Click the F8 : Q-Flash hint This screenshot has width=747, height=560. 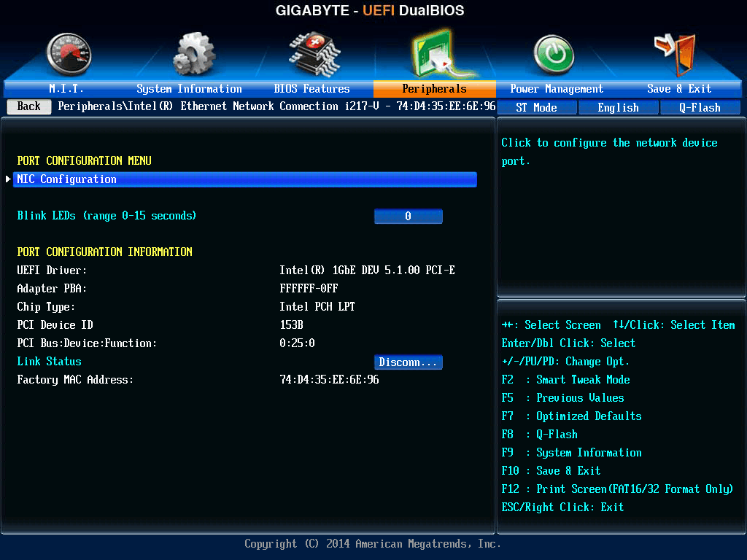tap(540, 435)
